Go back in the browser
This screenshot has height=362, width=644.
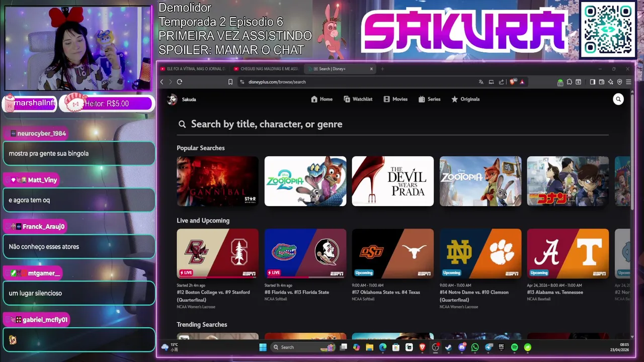pyautogui.click(x=162, y=82)
